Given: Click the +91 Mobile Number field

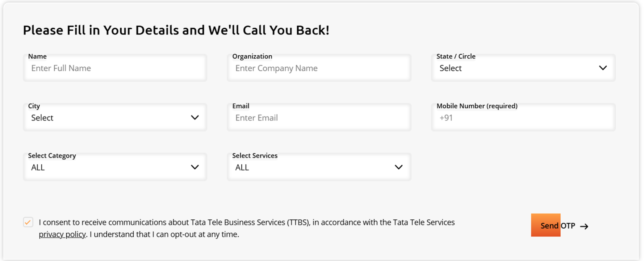Looking at the screenshot, I should 522,117.
